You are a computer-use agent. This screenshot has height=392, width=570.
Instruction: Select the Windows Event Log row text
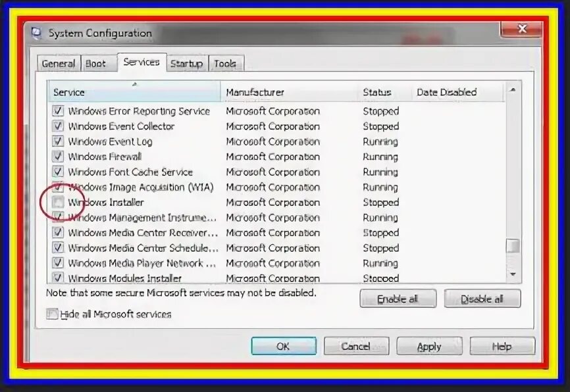pyautogui.click(x=111, y=141)
